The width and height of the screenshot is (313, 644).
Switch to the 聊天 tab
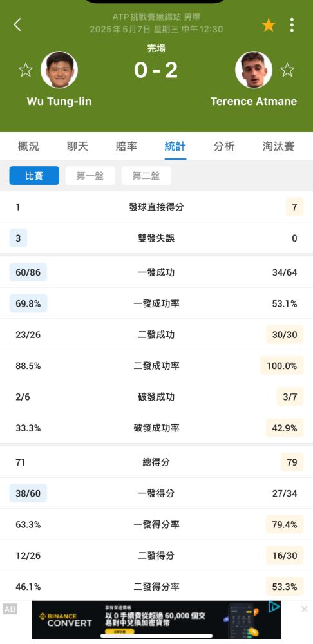77,146
